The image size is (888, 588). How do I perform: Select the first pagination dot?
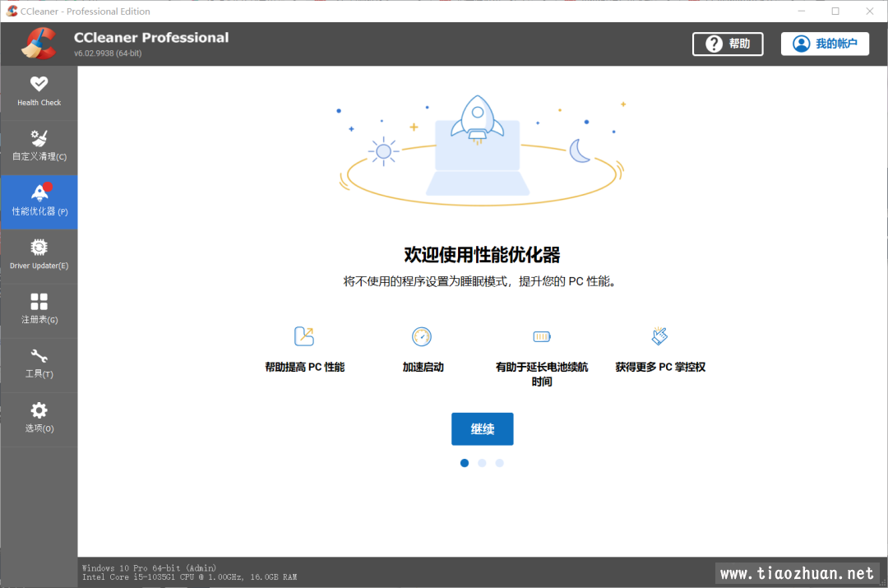[x=465, y=463]
